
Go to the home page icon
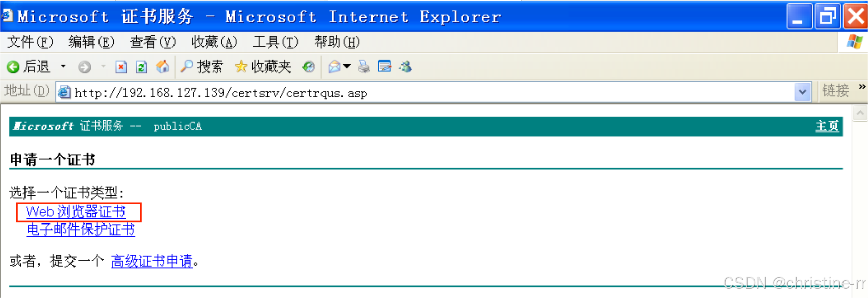(162, 67)
